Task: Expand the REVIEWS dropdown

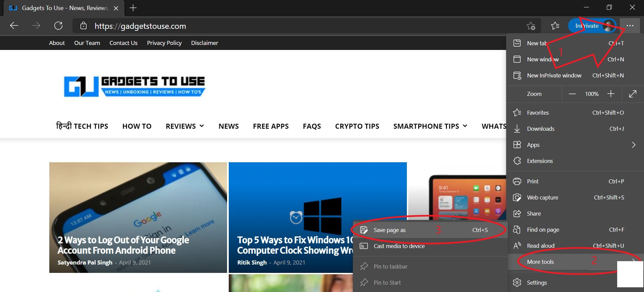Action: click(x=185, y=126)
